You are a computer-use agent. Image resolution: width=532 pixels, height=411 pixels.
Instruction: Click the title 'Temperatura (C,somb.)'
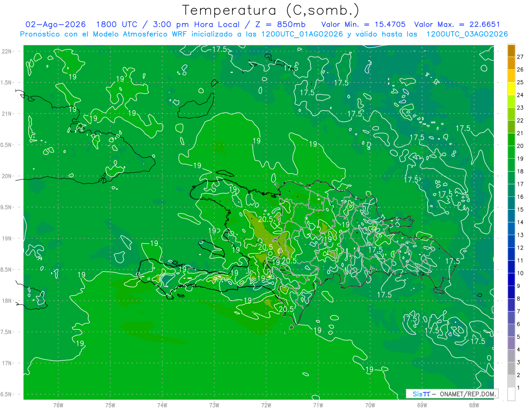[270, 10]
